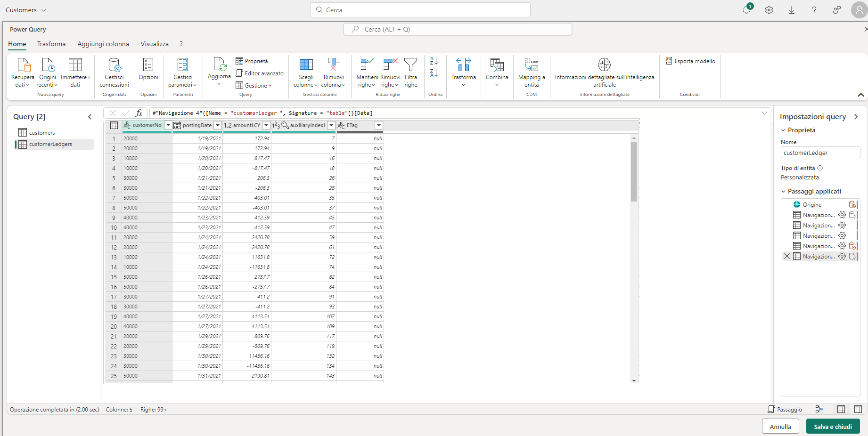Switch to diagram view in status bar
The height and width of the screenshot is (436, 868).
pyautogui.click(x=819, y=410)
